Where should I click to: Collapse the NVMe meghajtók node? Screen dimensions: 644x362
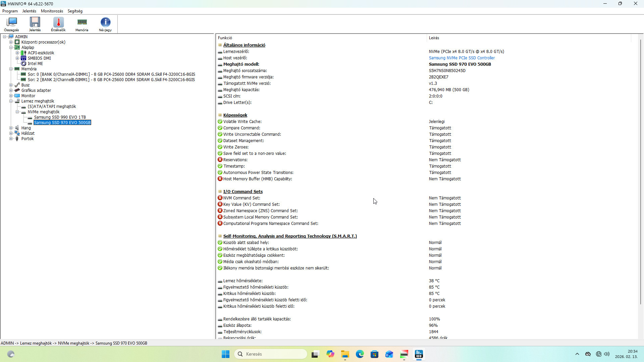pos(17,112)
